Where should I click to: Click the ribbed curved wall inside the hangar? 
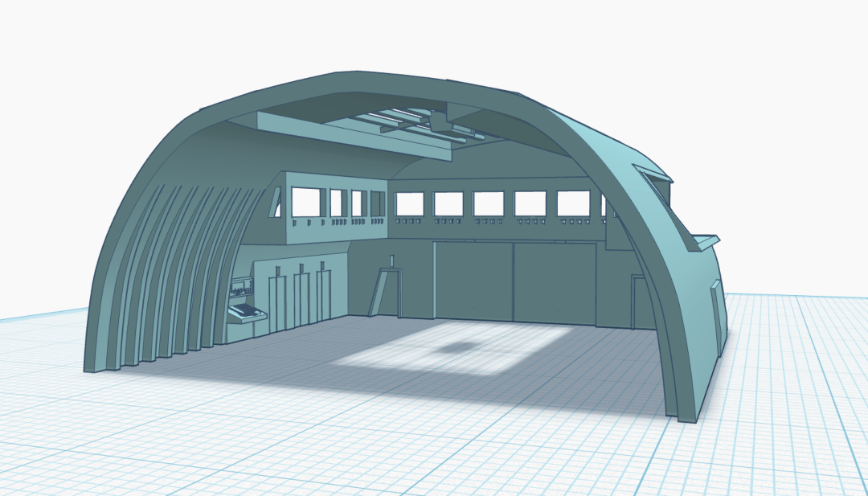[x=177, y=277]
